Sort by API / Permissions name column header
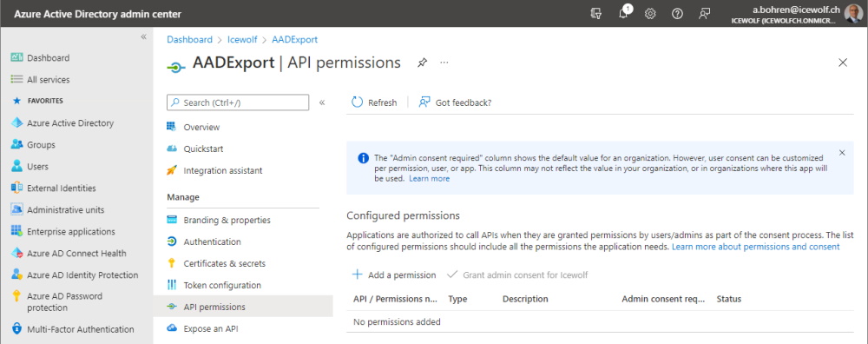The height and width of the screenshot is (344, 868). 395,299
